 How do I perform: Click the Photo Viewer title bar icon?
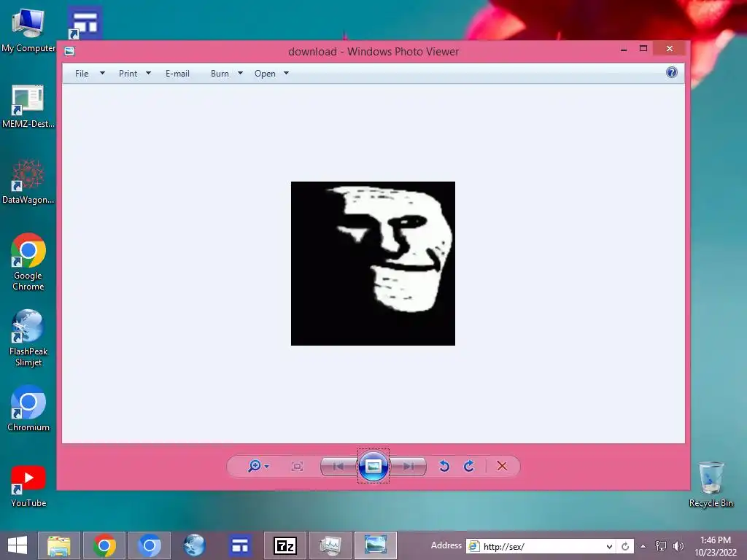click(69, 51)
